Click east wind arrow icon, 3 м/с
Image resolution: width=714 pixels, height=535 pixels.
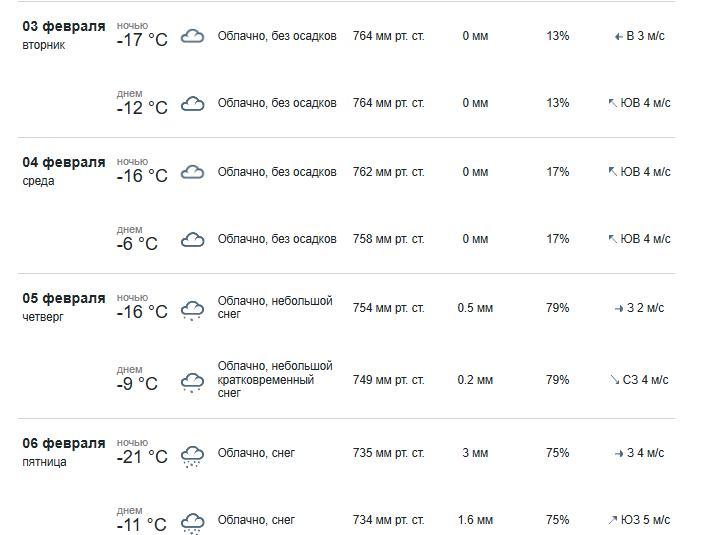pos(619,36)
